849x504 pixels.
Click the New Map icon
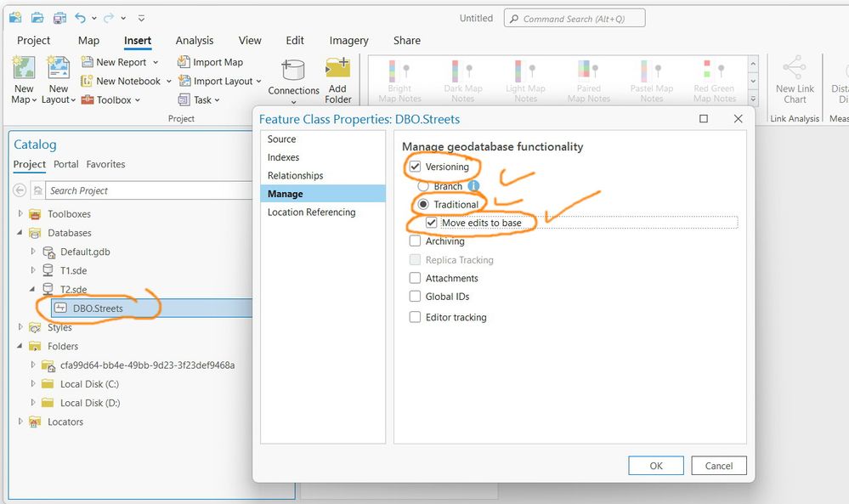tap(24, 68)
